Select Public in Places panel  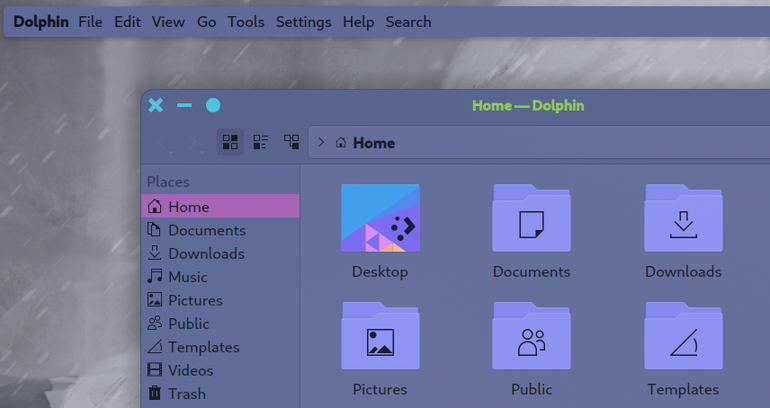coord(220,324)
